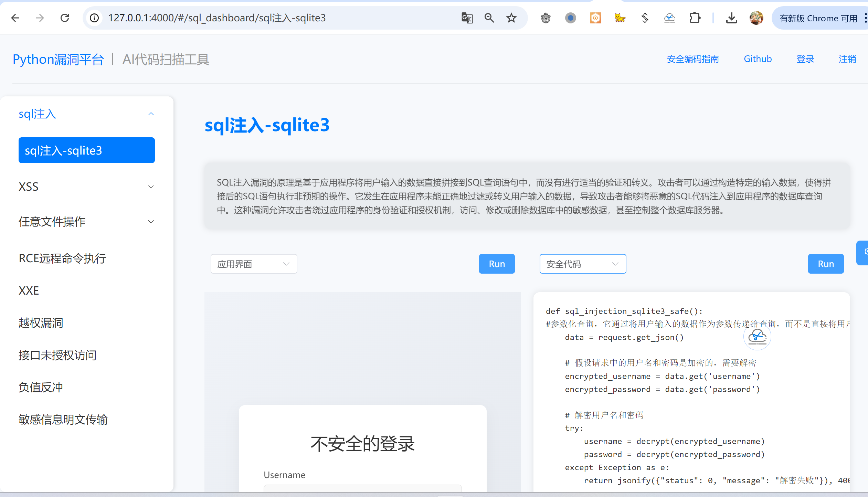
Task: Click the Chrome profile avatar
Action: coord(756,18)
